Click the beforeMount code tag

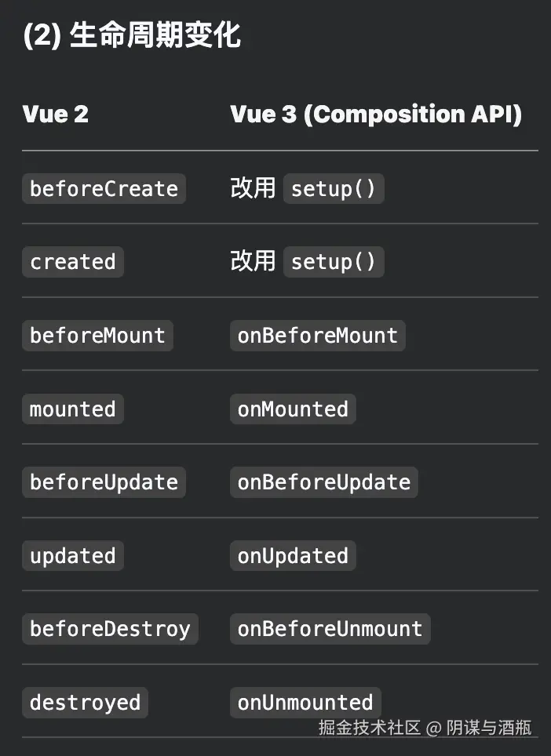click(x=97, y=336)
